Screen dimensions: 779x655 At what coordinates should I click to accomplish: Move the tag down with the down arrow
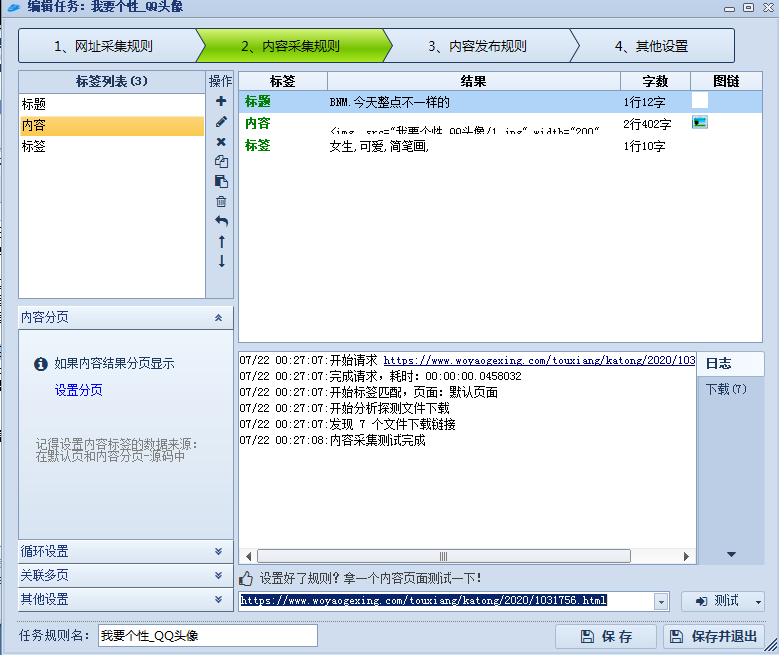221,261
